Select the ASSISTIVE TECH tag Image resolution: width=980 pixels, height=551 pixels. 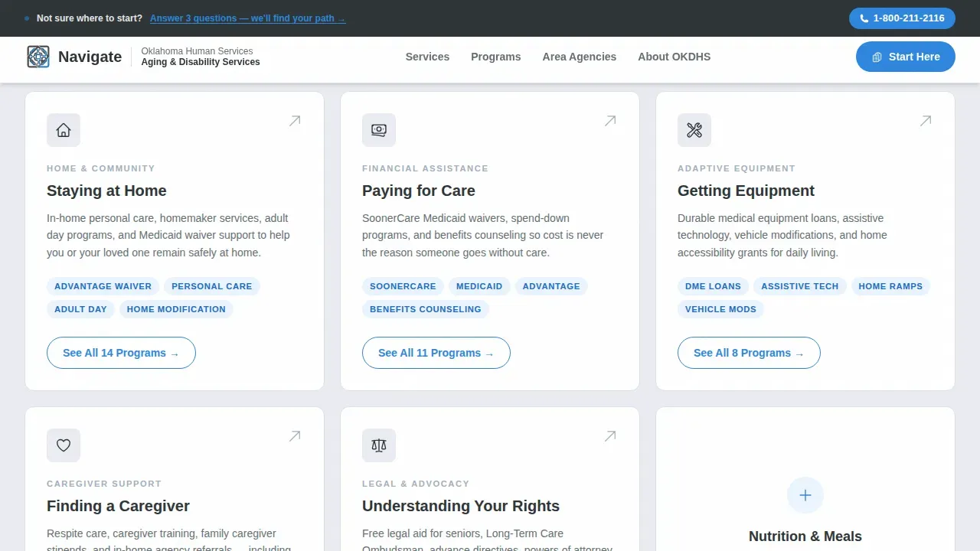(x=800, y=286)
